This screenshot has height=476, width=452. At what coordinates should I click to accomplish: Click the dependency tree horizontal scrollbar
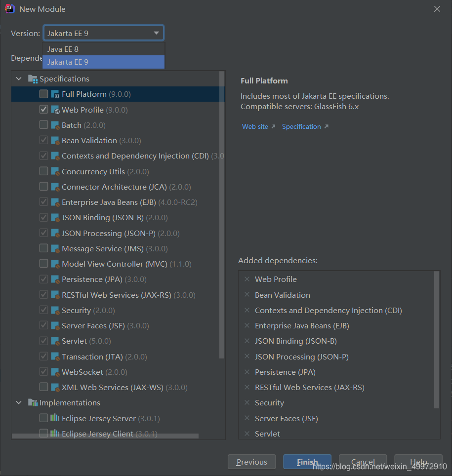[105, 436]
